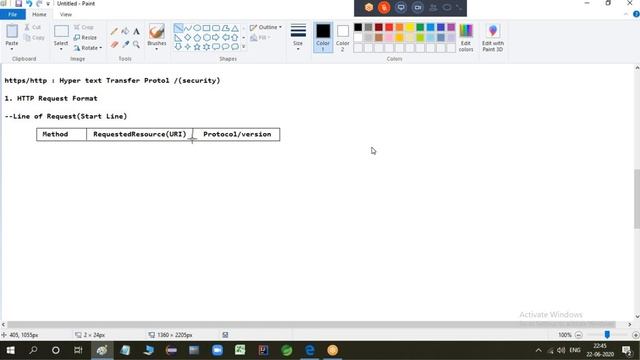Viewport: 640px width, 360px height.
Task: Choose the Five-point star shape
Action: click(x=197, y=47)
